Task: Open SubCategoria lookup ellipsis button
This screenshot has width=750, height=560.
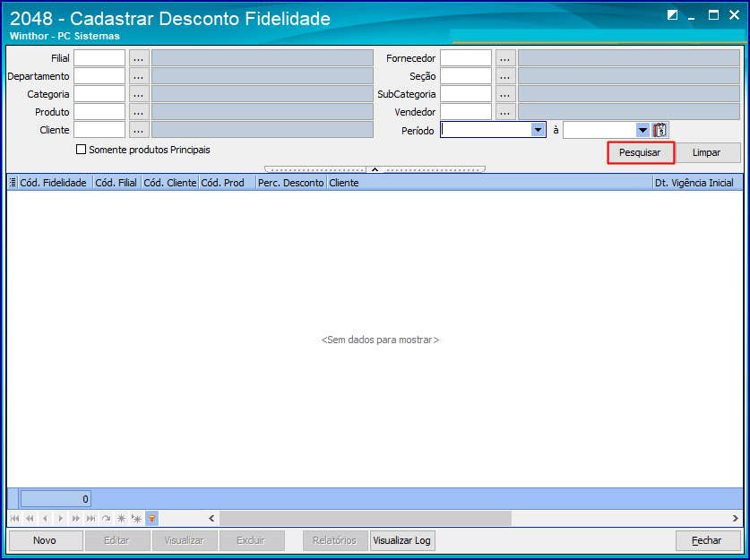Action: click(505, 94)
